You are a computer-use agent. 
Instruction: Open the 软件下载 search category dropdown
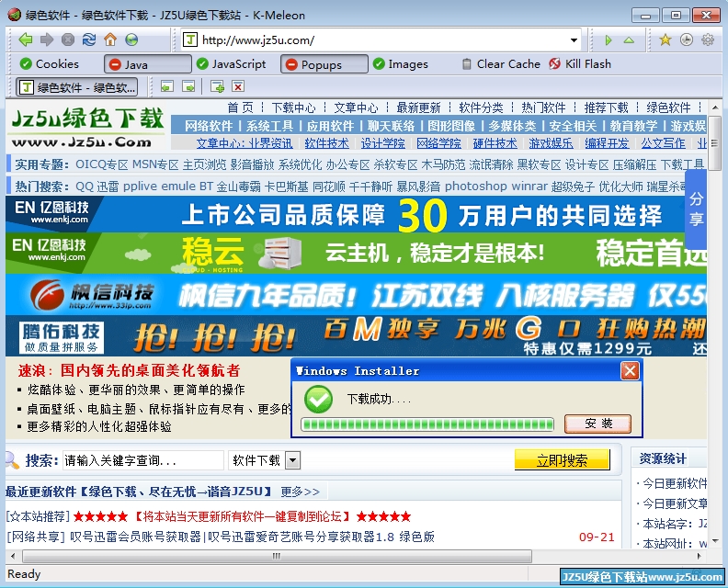click(292, 460)
